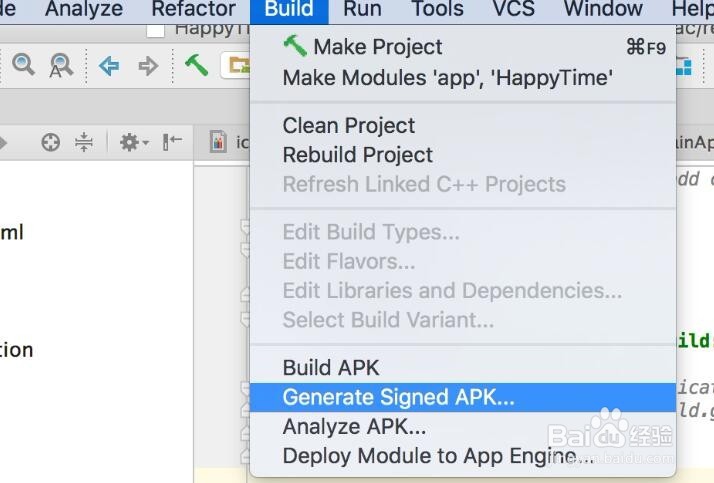Navigate back with blue left arrow

(x=109, y=66)
